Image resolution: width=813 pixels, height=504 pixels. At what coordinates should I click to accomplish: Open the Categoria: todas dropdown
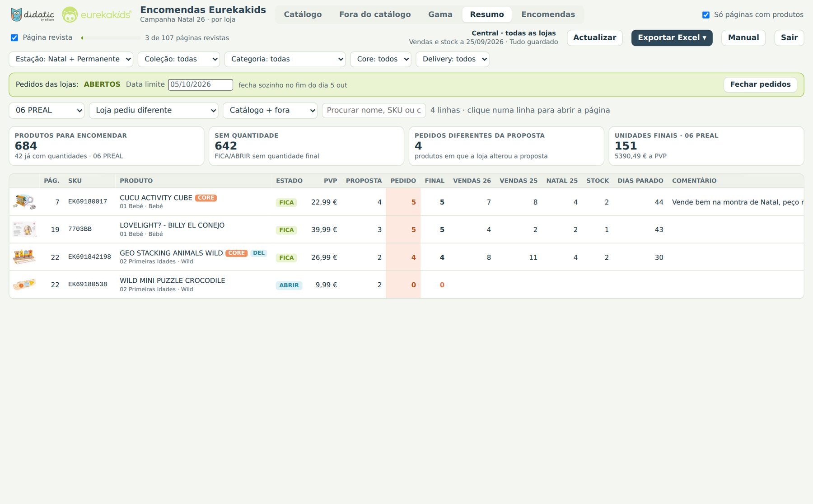coord(285,59)
